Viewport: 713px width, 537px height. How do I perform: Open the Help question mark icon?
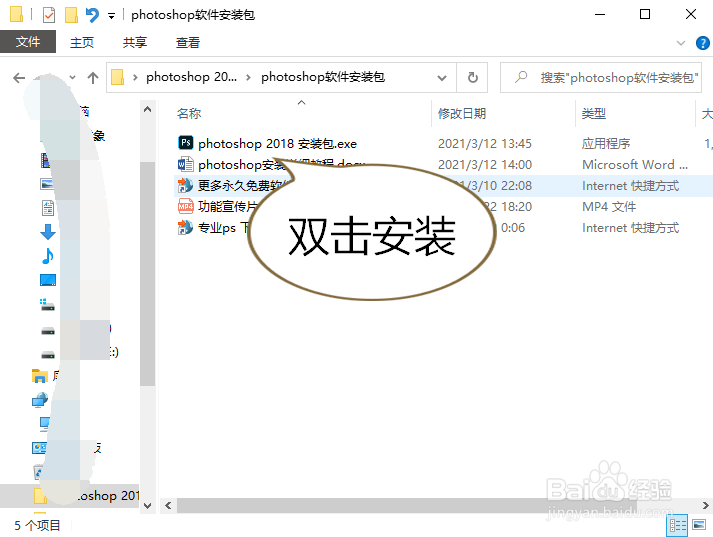(703, 43)
